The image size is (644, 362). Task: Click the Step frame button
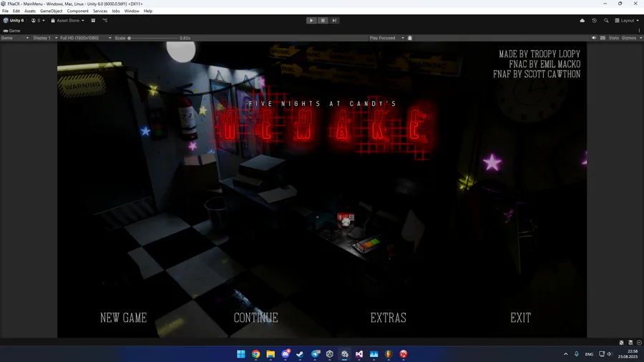pos(334,21)
